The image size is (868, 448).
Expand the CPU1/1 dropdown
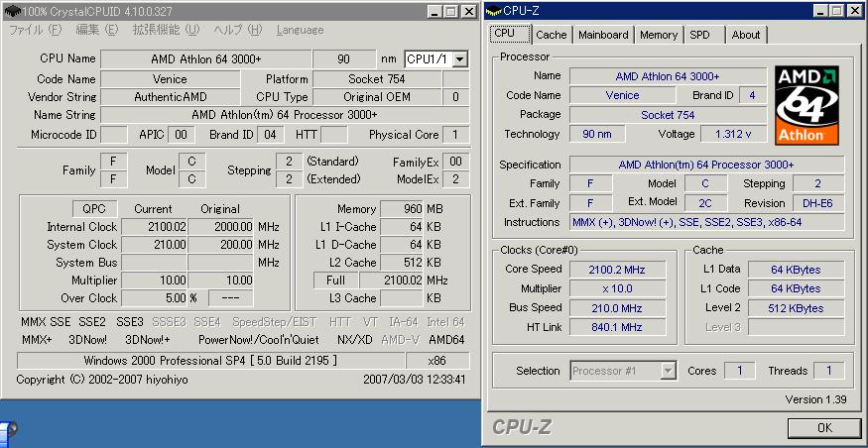(460, 59)
